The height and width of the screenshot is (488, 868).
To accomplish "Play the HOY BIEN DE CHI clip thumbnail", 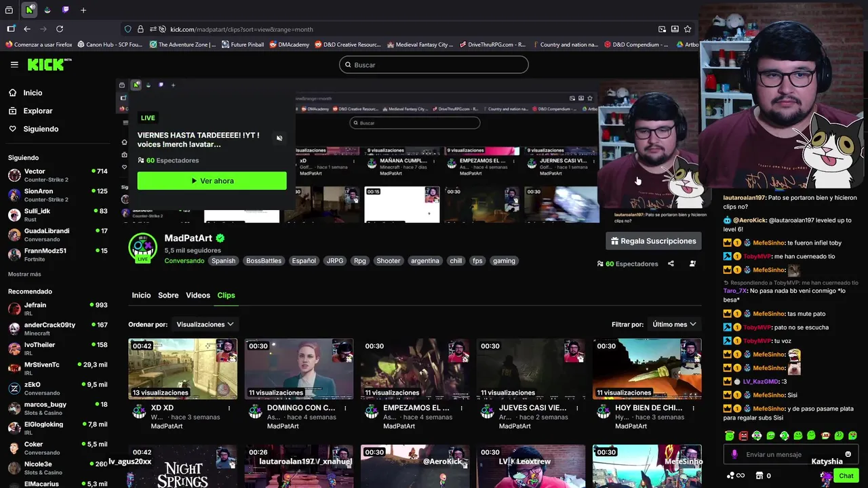I will 647,369.
